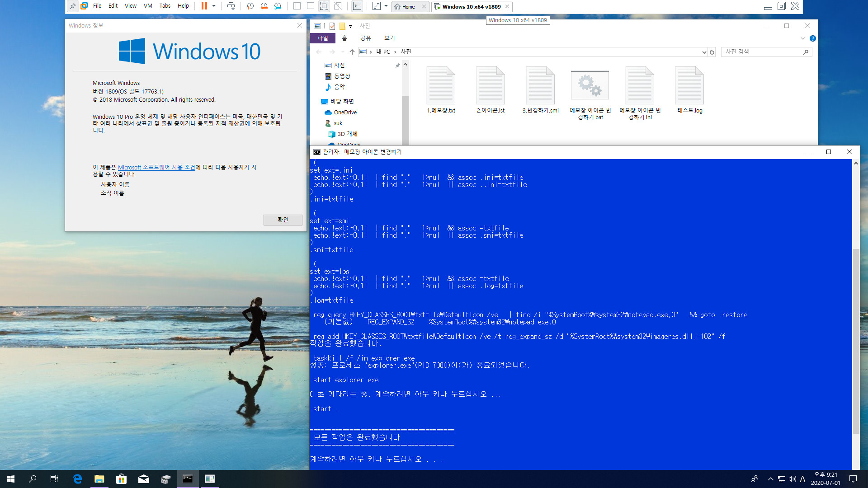Open the 홈 ribbon tab in Explorer

coord(344,38)
